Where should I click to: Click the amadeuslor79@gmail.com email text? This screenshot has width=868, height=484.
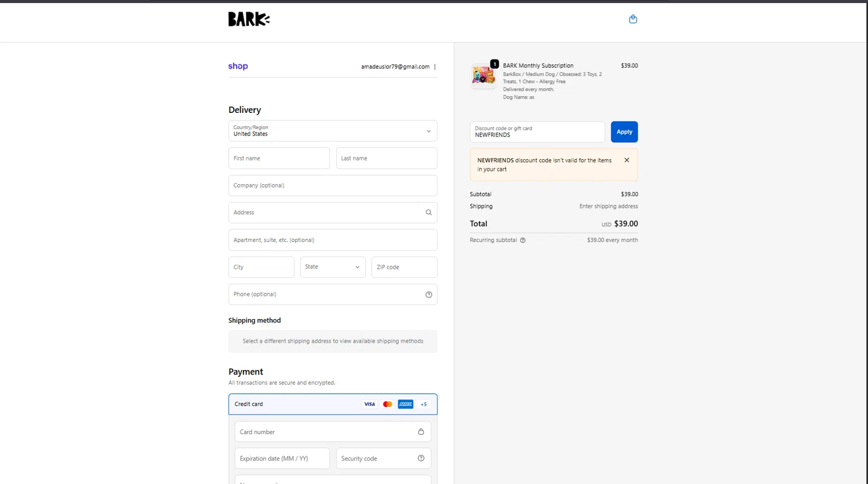pos(395,67)
